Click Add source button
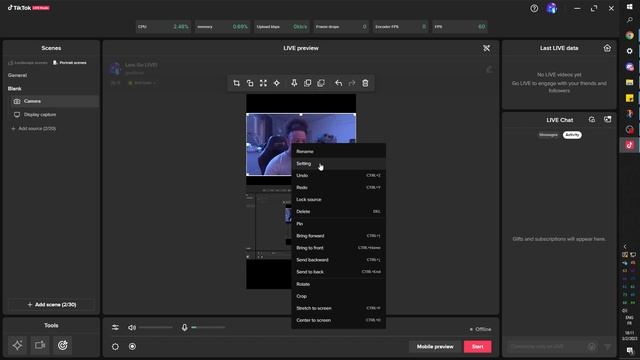 (x=33, y=129)
